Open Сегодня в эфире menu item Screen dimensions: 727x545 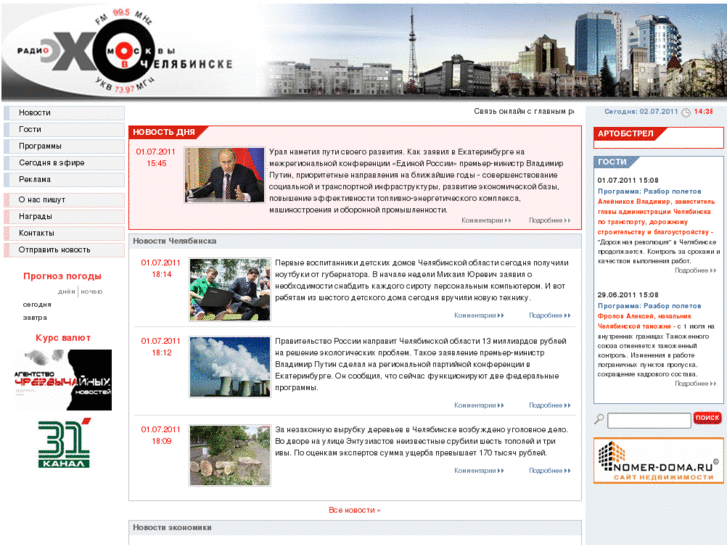(64, 163)
